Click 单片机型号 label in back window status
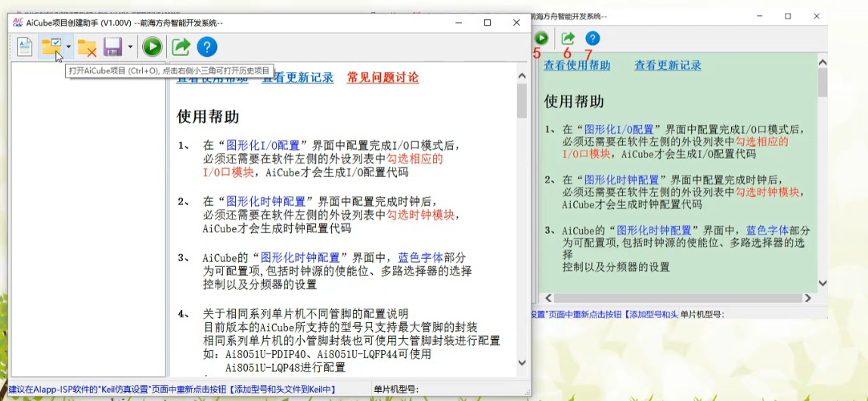 coord(702,314)
